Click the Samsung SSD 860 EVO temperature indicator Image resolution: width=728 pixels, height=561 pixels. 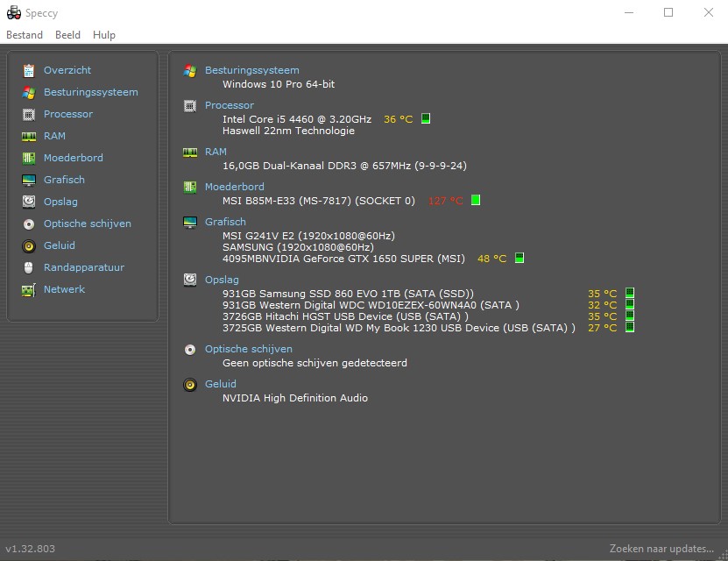point(630,293)
